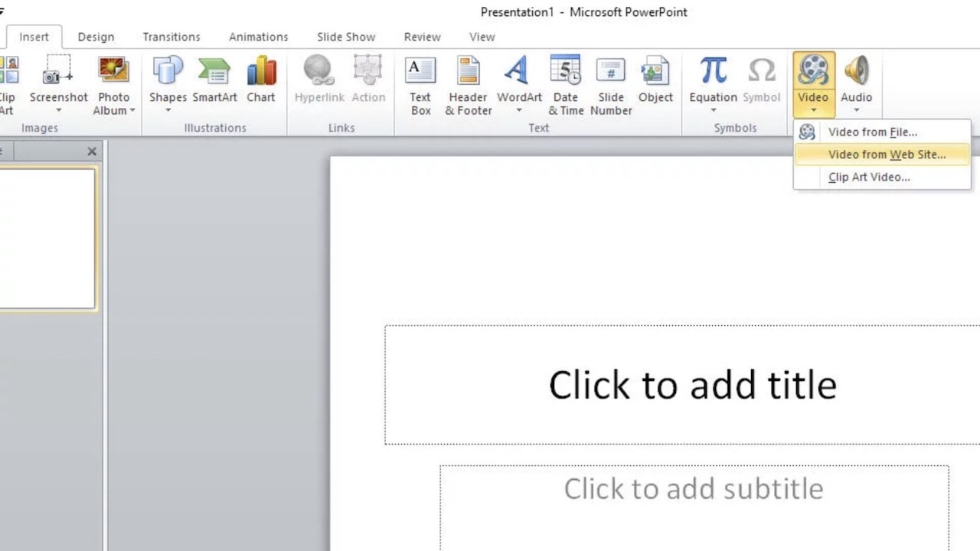Select the slide 1 thumbnail
Screen dimensions: 980x551
point(47,239)
